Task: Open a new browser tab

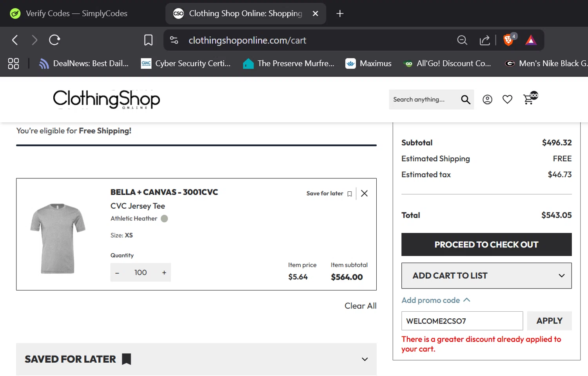Action: click(340, 14)
